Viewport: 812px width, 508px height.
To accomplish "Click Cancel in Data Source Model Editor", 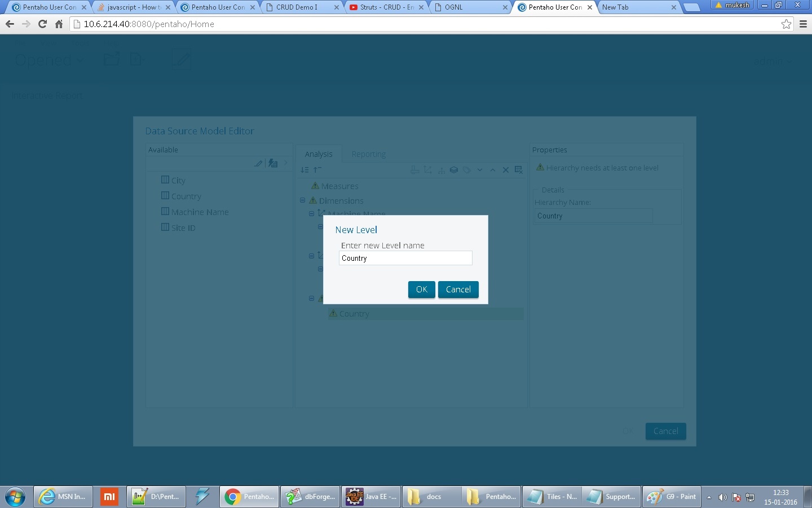I will pos(665,431).
